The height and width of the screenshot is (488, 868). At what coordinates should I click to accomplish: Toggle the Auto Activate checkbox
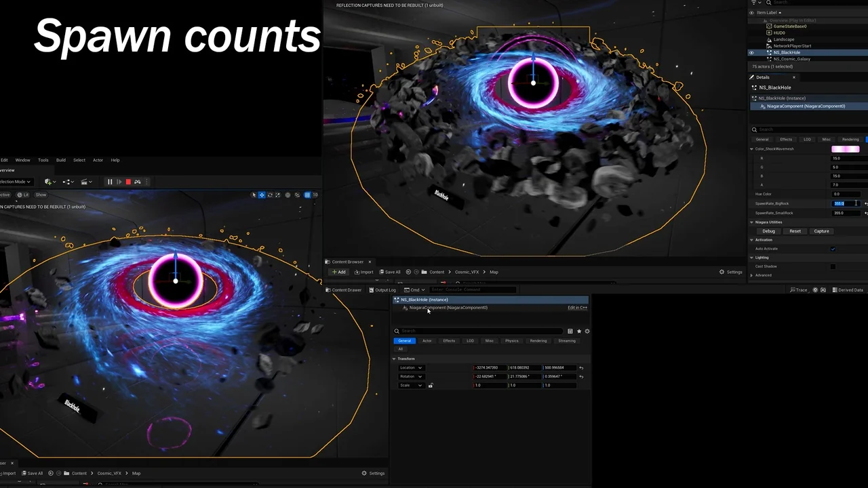tap(833, 249)
